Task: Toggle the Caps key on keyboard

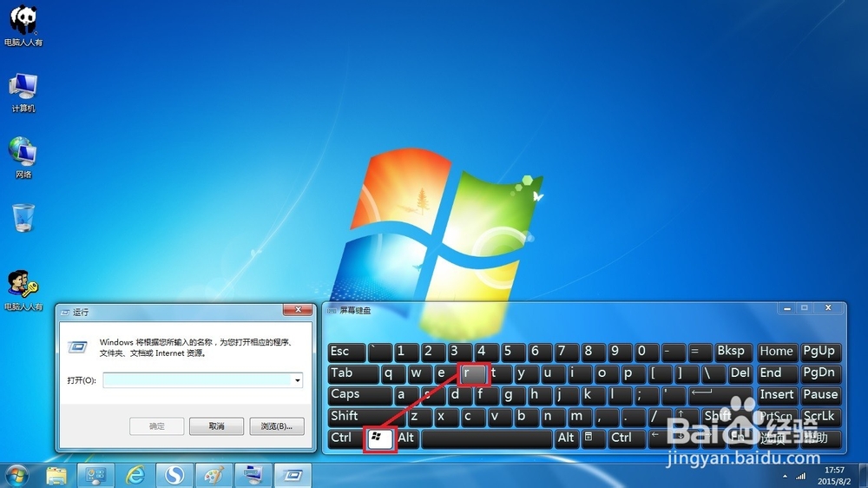Action: pos(360,395)
